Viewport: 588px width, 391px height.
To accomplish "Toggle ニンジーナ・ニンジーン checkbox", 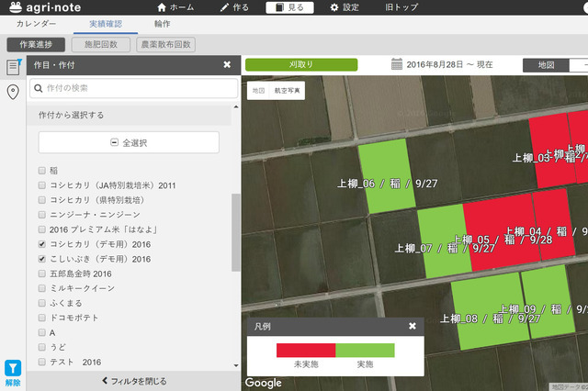I will pos(42,215).
